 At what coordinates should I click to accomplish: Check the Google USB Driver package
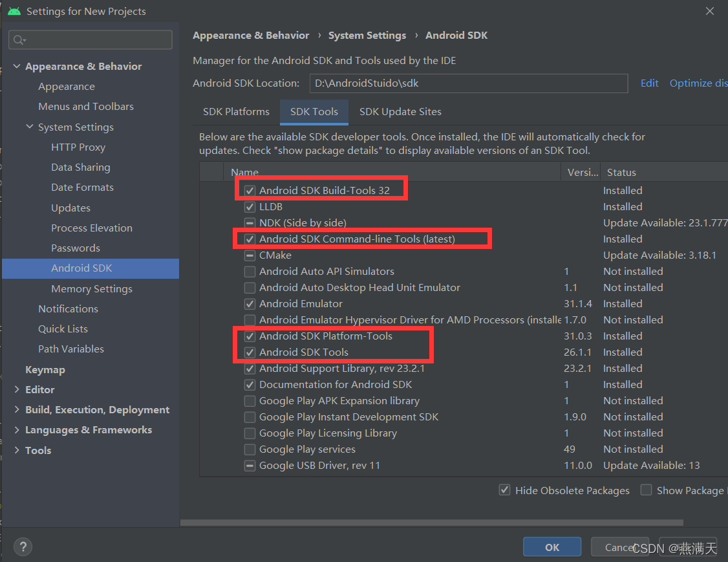[x=250, y=465]
